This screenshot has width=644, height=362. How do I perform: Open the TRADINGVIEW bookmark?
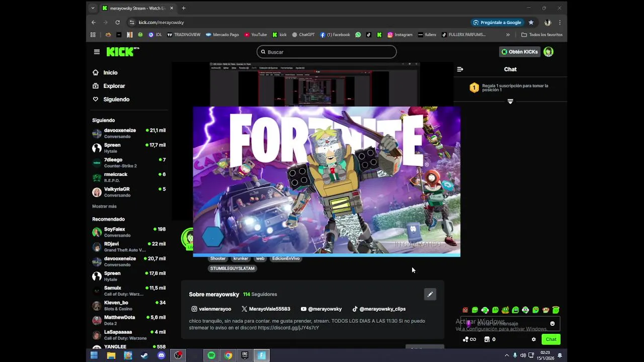pyautogui.click(x=184, y=35)
